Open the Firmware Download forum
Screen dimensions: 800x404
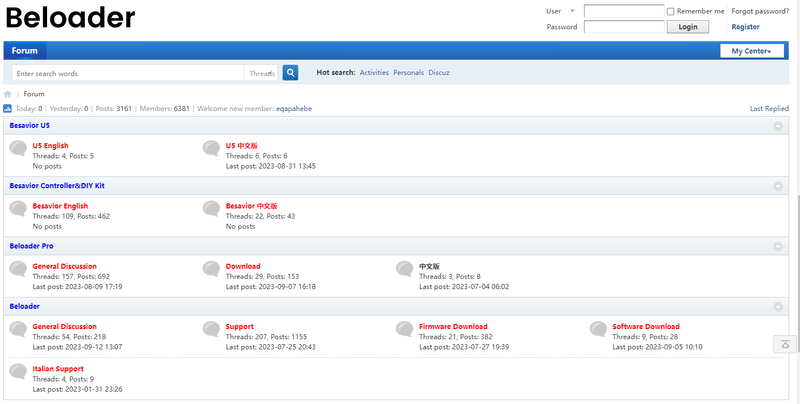point(453,326)
